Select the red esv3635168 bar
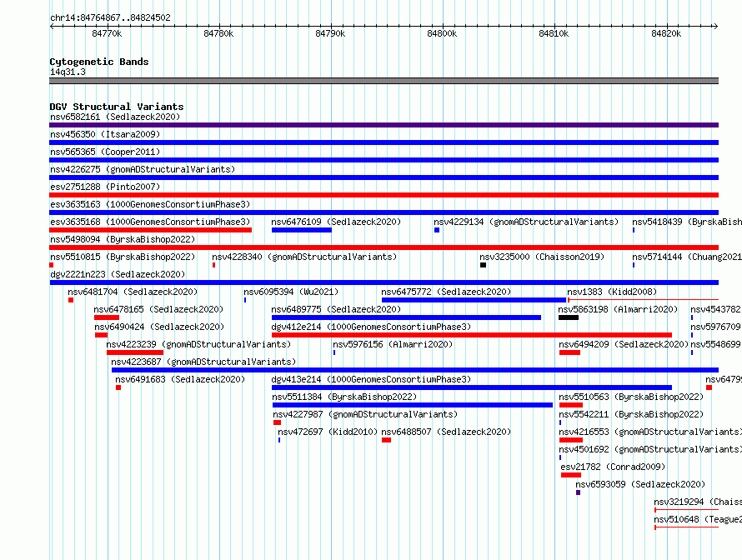 click(x=150, y=230)
